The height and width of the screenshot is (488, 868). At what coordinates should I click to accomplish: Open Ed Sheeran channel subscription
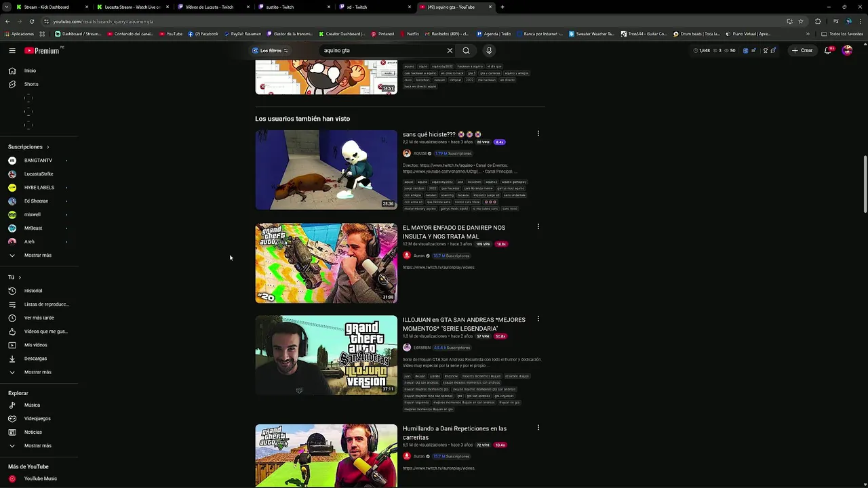[36, 201]
